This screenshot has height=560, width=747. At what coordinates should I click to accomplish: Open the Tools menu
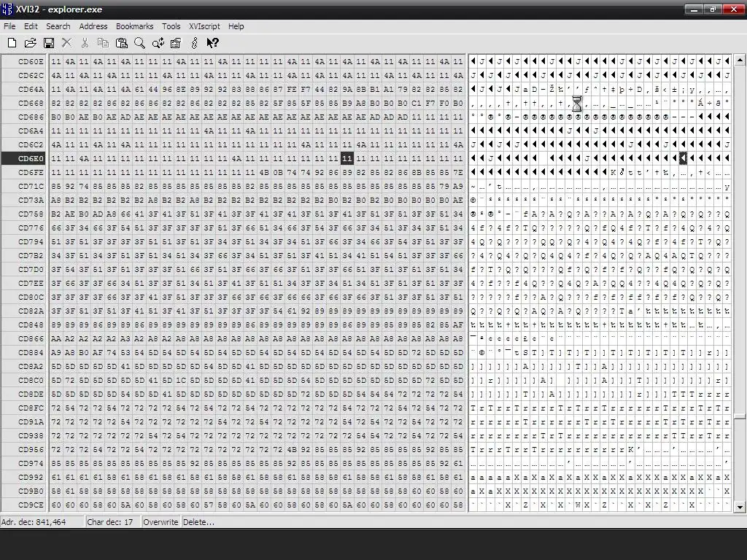[x=171, y=26]
